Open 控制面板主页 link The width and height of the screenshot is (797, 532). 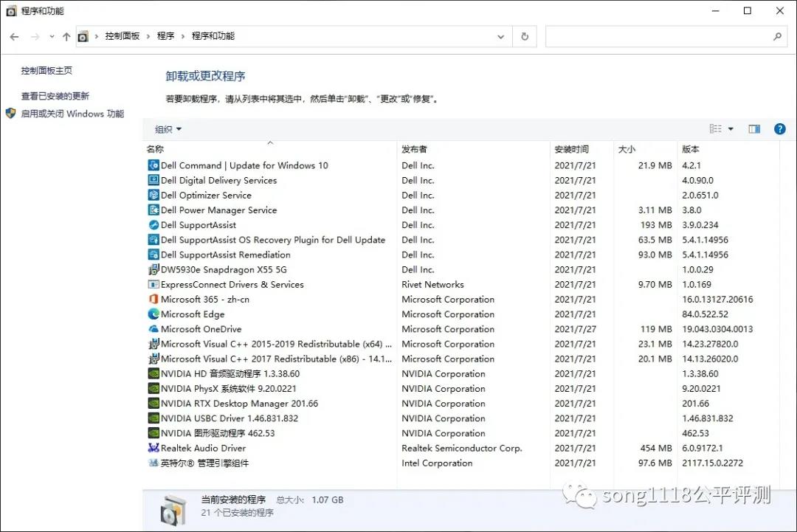pyautogui.click(x=46, y=71)
